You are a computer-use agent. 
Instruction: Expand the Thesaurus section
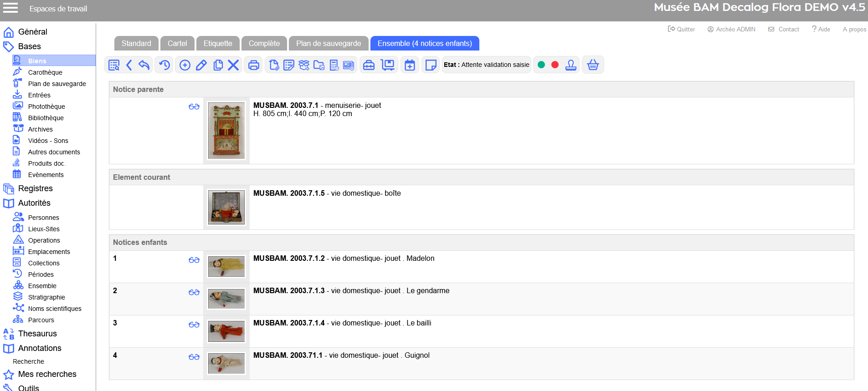pos(37,334)
